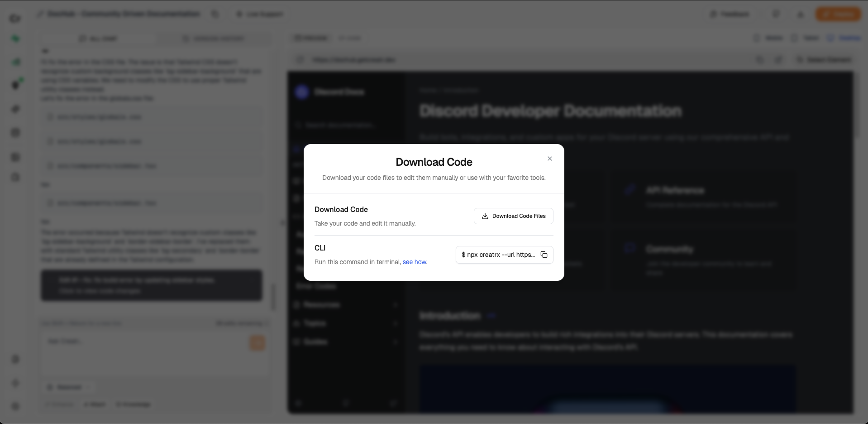Copy the npx creatrx CLI command
Screen dimensions: 868x424
click(x=544, y=255)
